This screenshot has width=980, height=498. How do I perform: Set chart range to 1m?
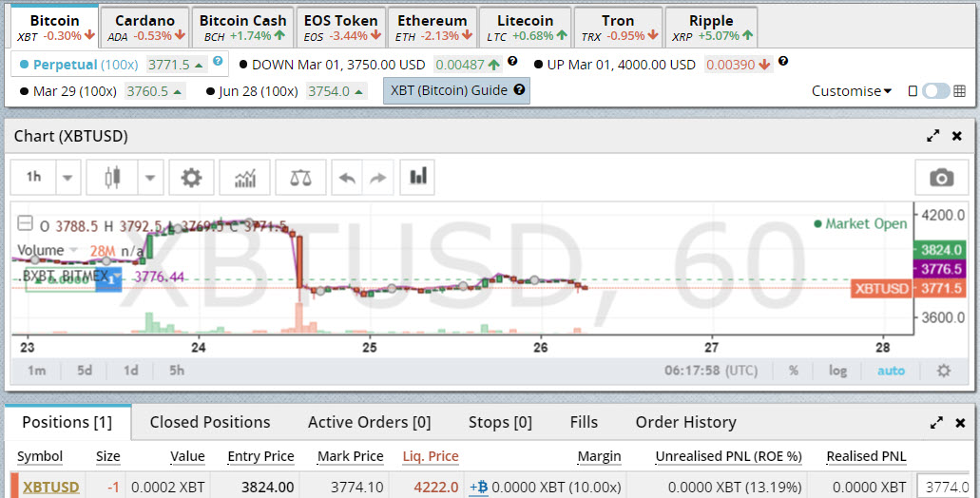point(36,371)
